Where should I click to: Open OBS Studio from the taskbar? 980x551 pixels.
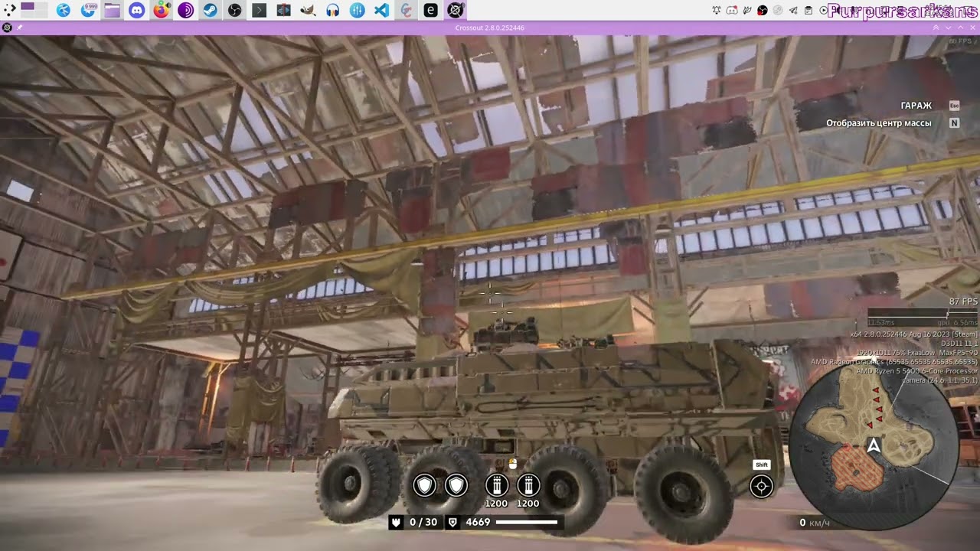(234, 11)
